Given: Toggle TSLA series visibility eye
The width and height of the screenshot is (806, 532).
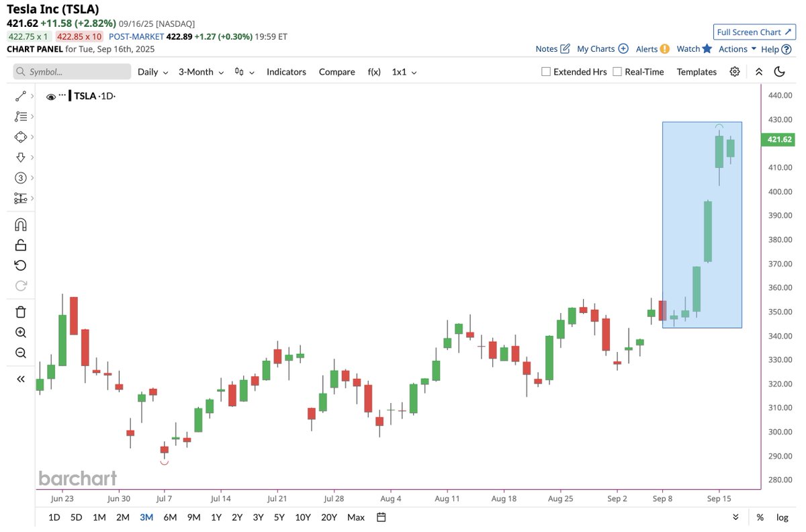Looking at the screenshot, I should [50, 97].
